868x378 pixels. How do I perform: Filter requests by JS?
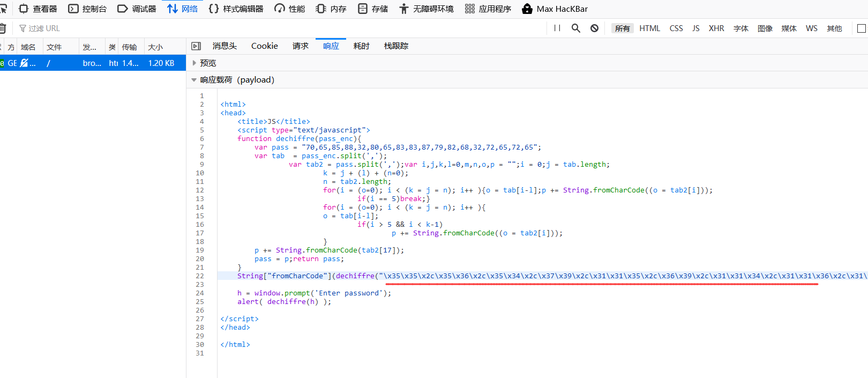(x=696, y=28)
